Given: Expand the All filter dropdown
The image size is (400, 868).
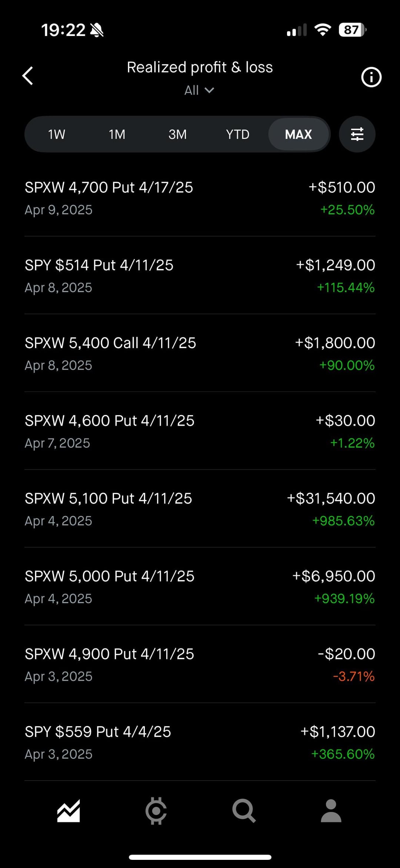Looking at the screenshot, I should [199, 90].
